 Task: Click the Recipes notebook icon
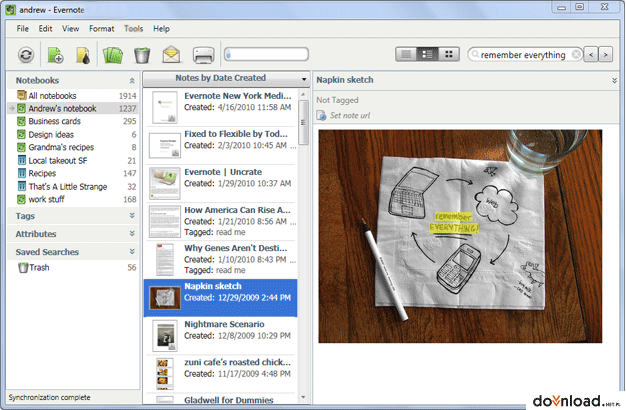pos(22,173)
